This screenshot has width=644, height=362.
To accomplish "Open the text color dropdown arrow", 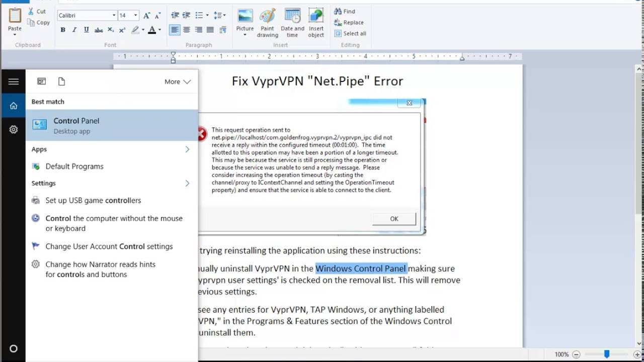I will [x=160, y=30].
